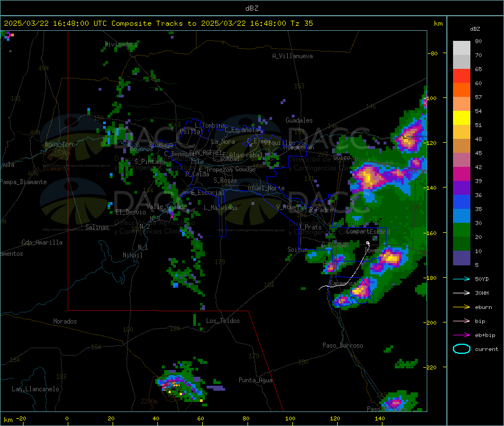Select the green 20-30 dBZ swatch
The height and width of the screenshot is (426, 504).
click(x=461, y=230)
